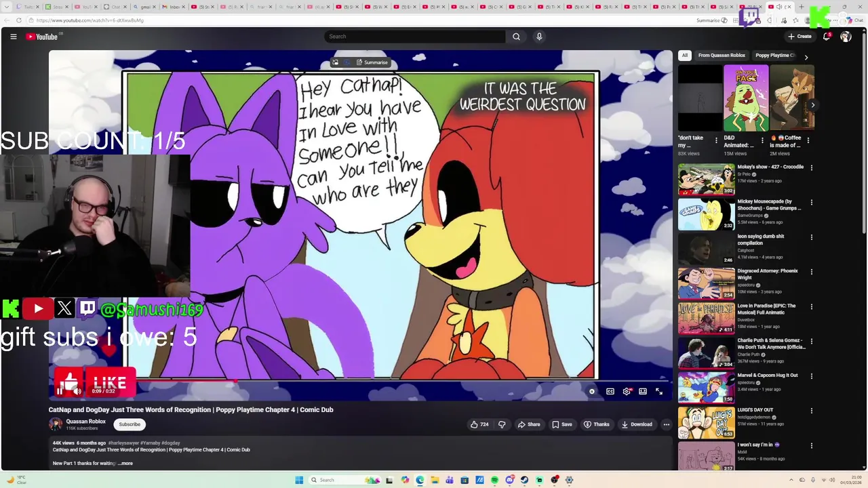Focus the YouTube search field
This screenshot has width=868, height=488.
click(415, 37)
